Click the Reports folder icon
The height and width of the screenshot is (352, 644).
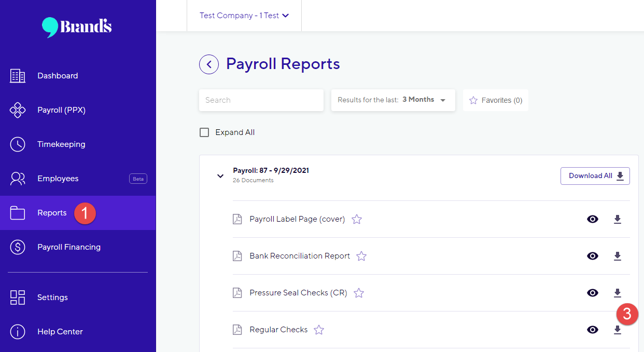[x=18, y=213]
